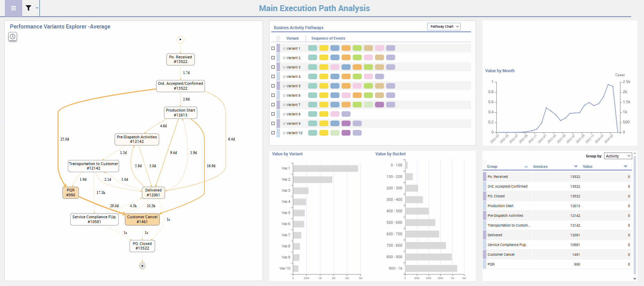The width and height of the screenshot is (644, 286).
Task: Click the filter funnel icon
Action: click(28, 8)
